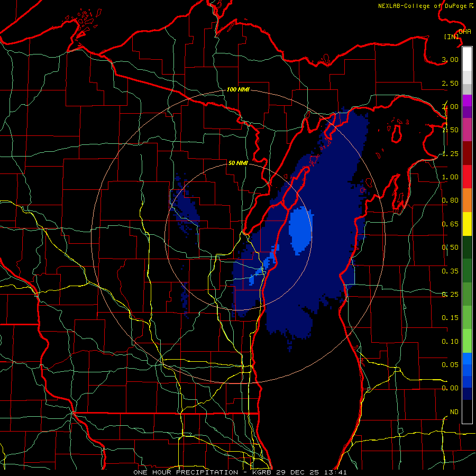This screenshot has height=476, width=476.
Task: Pick the dark red swatch in the color scale
Action: 467,153
